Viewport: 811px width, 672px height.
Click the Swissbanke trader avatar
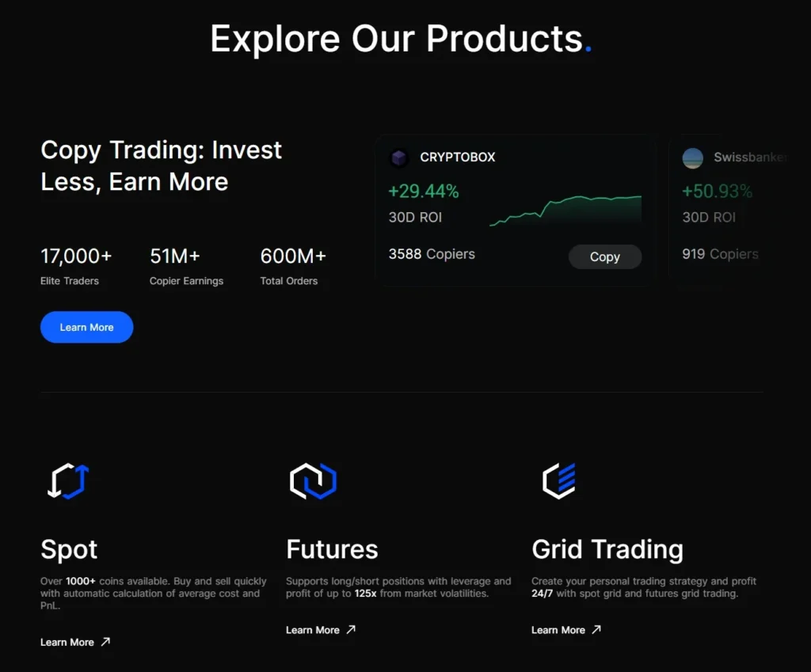click(x=692, y=158)
